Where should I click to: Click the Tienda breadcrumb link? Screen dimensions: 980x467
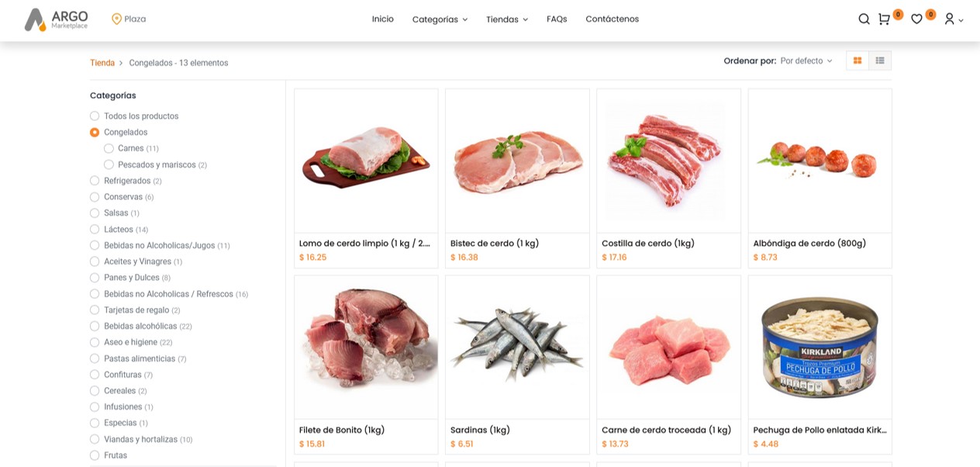(102, 62)
